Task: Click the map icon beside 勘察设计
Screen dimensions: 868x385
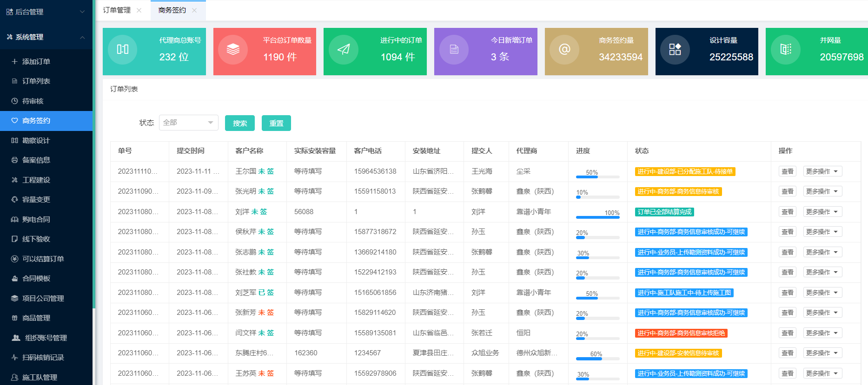Action: pos(14,140)
